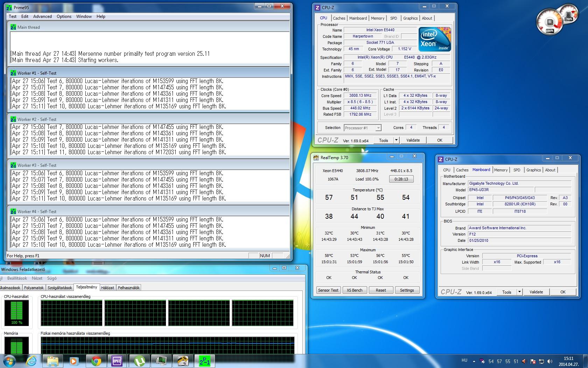588x368 pixels.
Task: Switch to Caches tab in top CPU-Z
Action: (339, 18)
